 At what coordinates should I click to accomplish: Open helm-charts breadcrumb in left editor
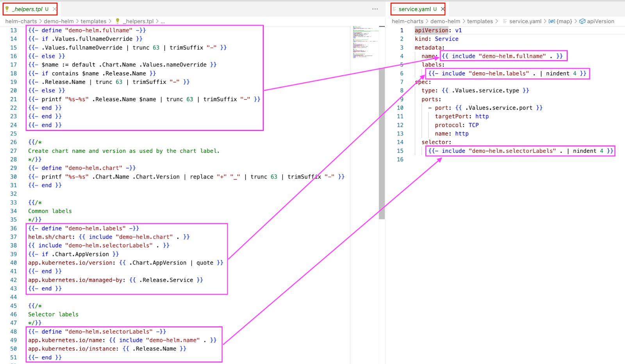[21, 21]
